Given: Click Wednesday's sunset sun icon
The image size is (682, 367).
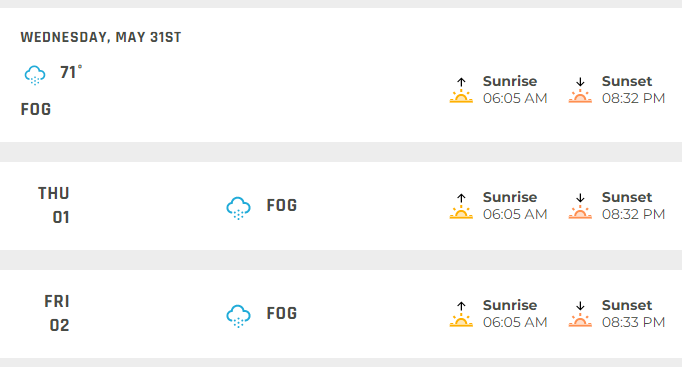Looking at the screenshot, I should click(x=580, y=90).
